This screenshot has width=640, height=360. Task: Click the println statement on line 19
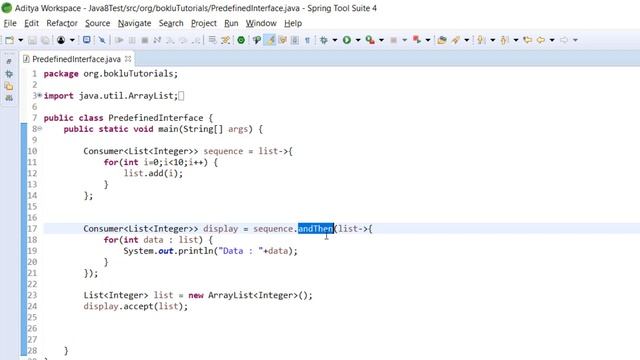click(211, 251)
